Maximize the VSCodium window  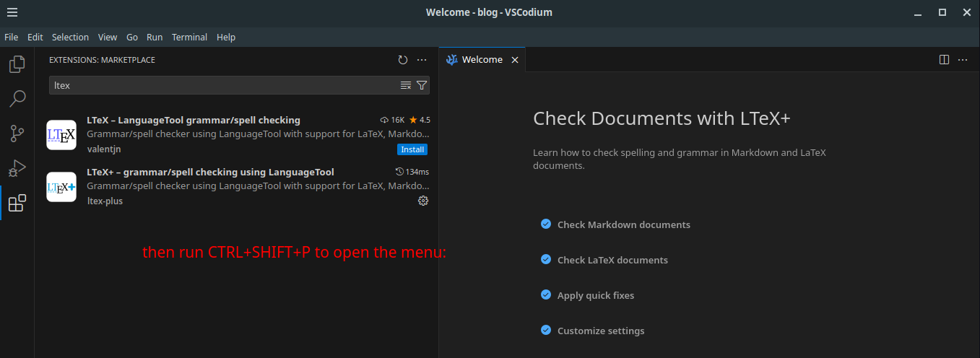(942, 12)
